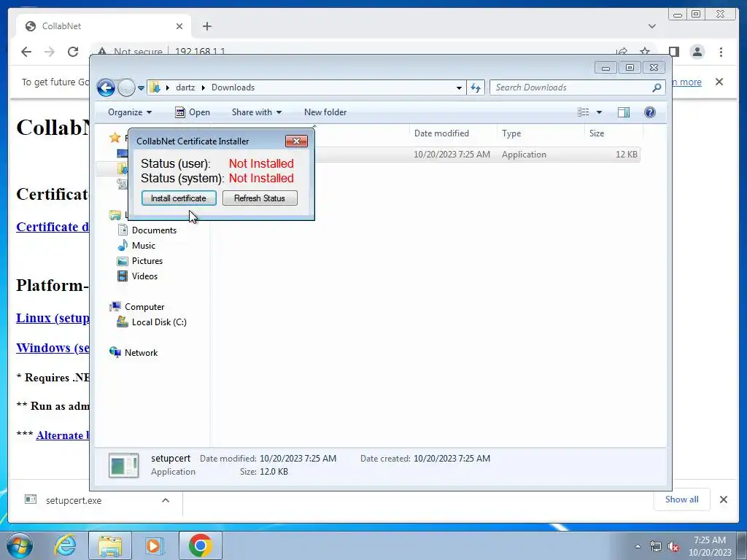Expand setupcert.exe download options chevron
Image resolution: width=747 pixels, height=560 pixels.
[166, 500]
